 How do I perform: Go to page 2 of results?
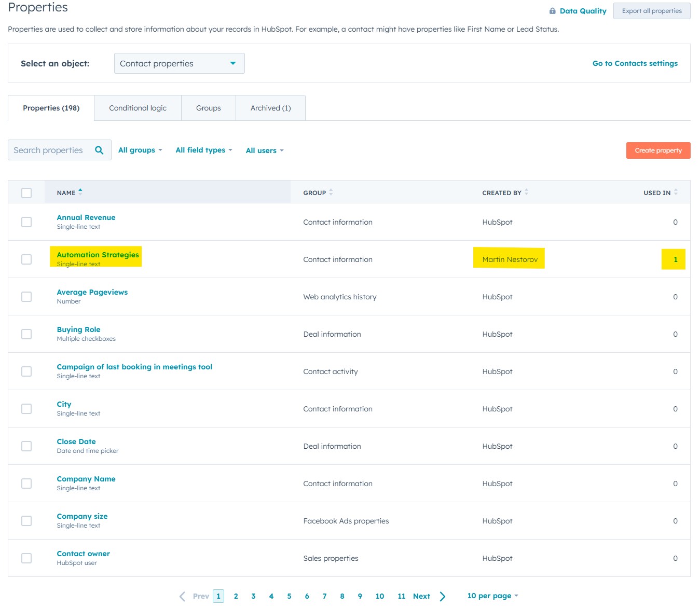[236, 596]
